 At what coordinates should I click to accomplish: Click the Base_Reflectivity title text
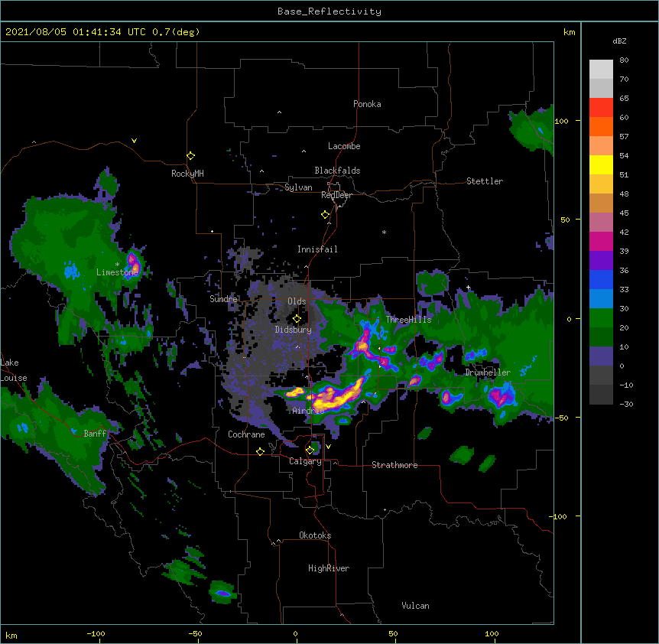point(329,11)
